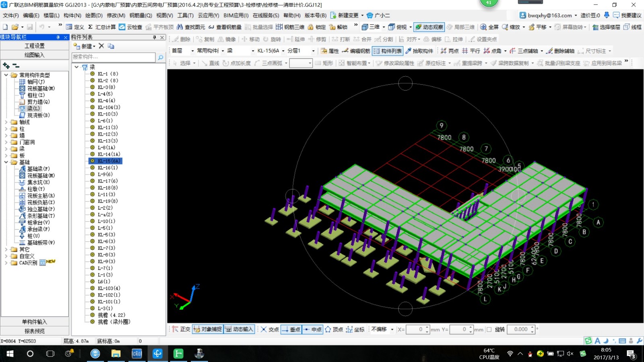The height and width of the screenshot is (362, 644).
Task: Click the search components input field
Action: click(x=114, y=57)
